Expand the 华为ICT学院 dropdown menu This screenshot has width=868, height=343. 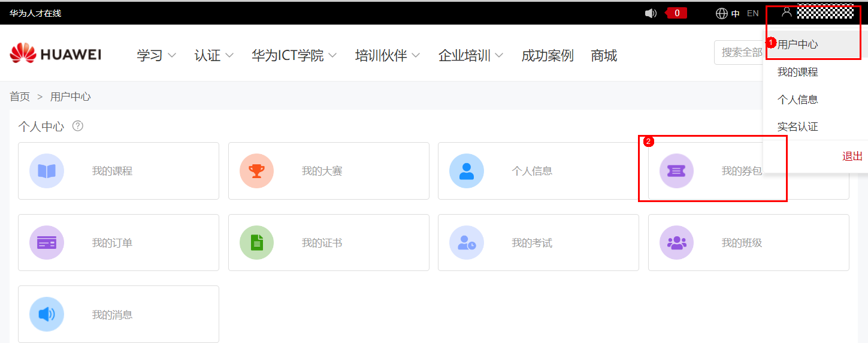click(294, 56)
